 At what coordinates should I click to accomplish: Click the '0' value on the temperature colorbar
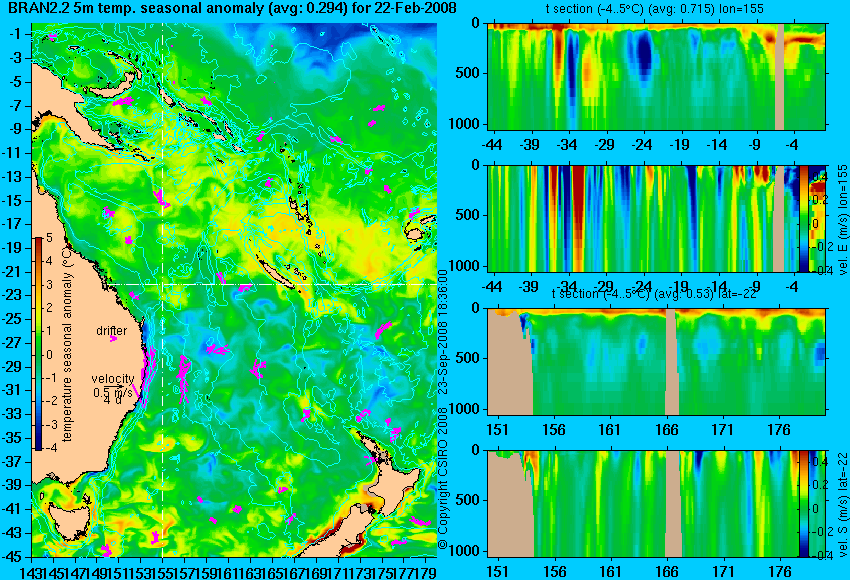[x=49, y=355]
